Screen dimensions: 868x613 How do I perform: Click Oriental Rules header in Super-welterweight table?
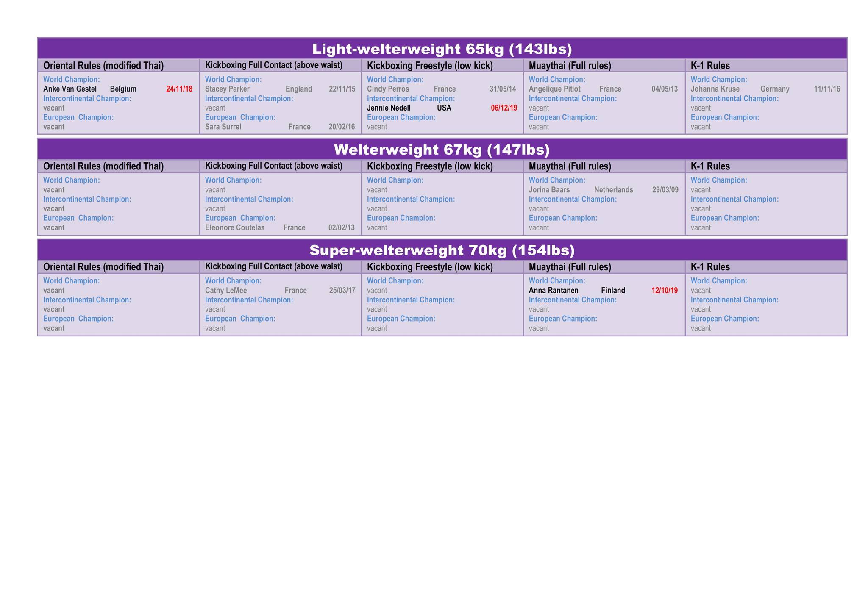tap(103, 267)
